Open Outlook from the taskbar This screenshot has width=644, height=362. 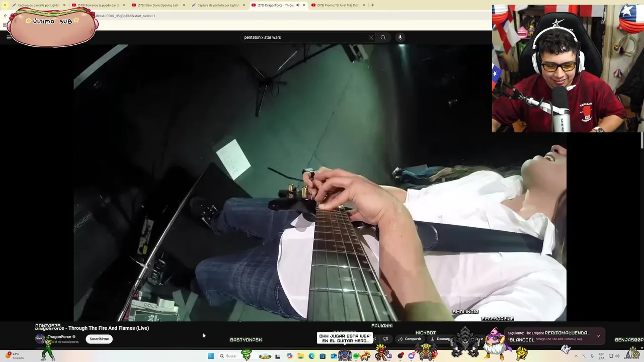click(x=334, y=356)
